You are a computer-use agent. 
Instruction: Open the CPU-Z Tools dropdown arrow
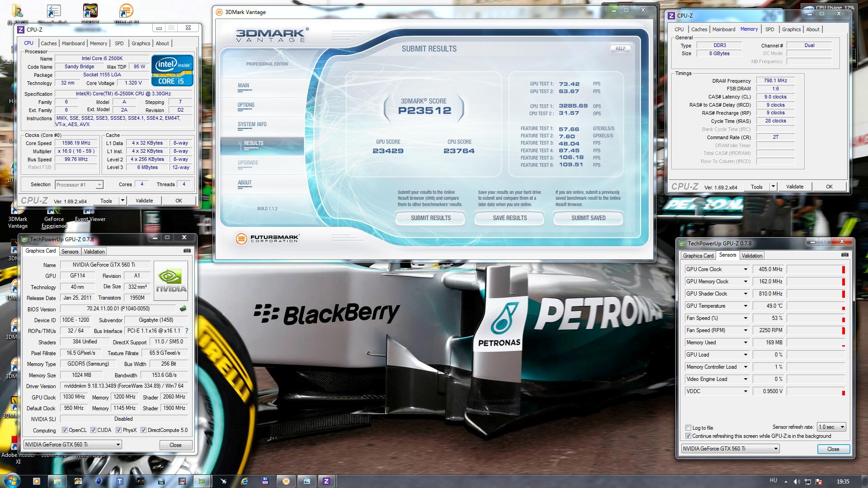click(x=123, y=201)
